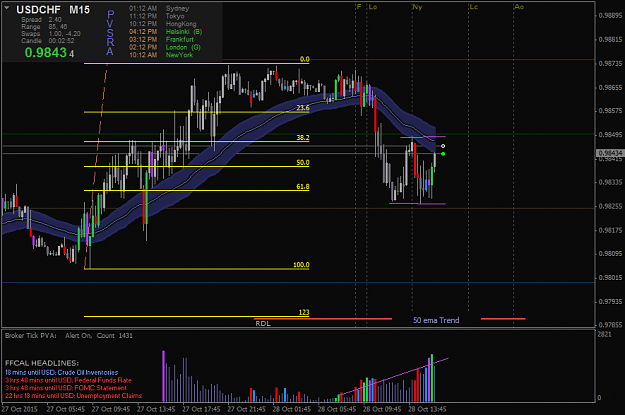Click the 0.98015 price axis label
The height and width of the screenshot is (415, 625).
pyautogui.click(x=611, y=278)
